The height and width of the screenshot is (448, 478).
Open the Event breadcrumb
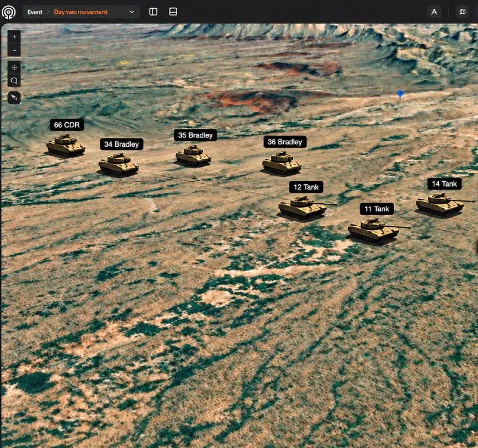pos(34,12)
